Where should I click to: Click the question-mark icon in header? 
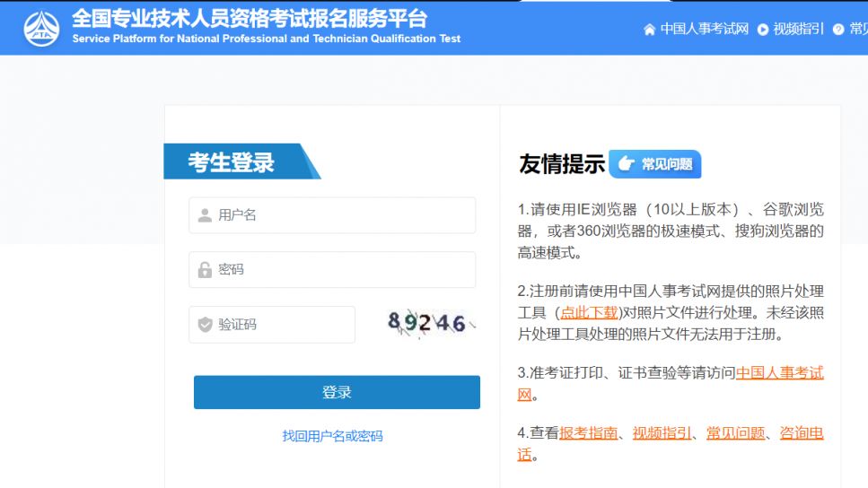point(838,30)
